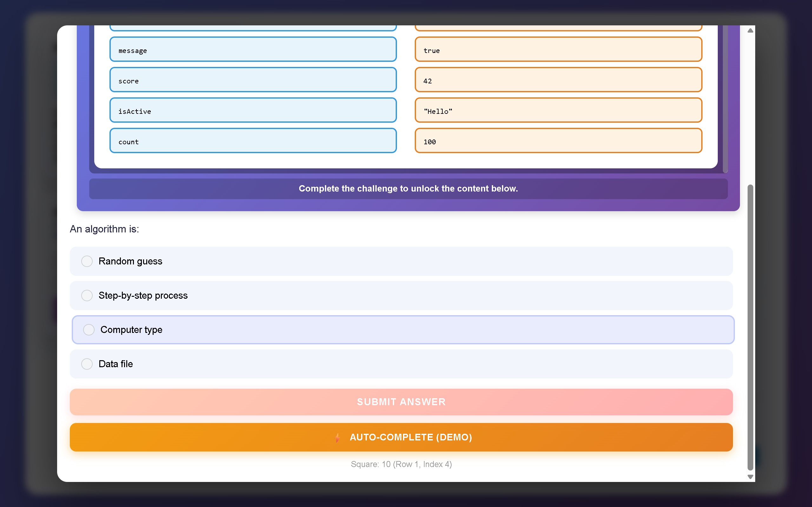Click the 'isActive' variable box

pyautogui.click(x=253, y=110)
